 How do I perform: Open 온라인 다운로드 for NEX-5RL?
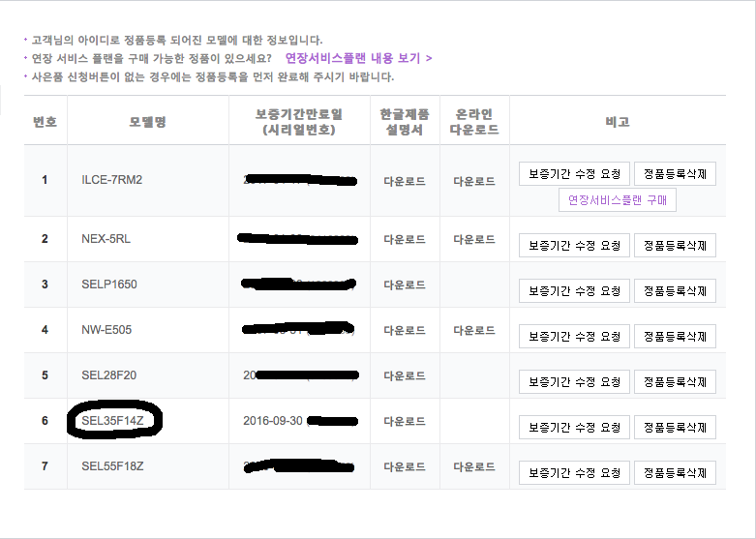pyautogui.click(x=474, y=239)
